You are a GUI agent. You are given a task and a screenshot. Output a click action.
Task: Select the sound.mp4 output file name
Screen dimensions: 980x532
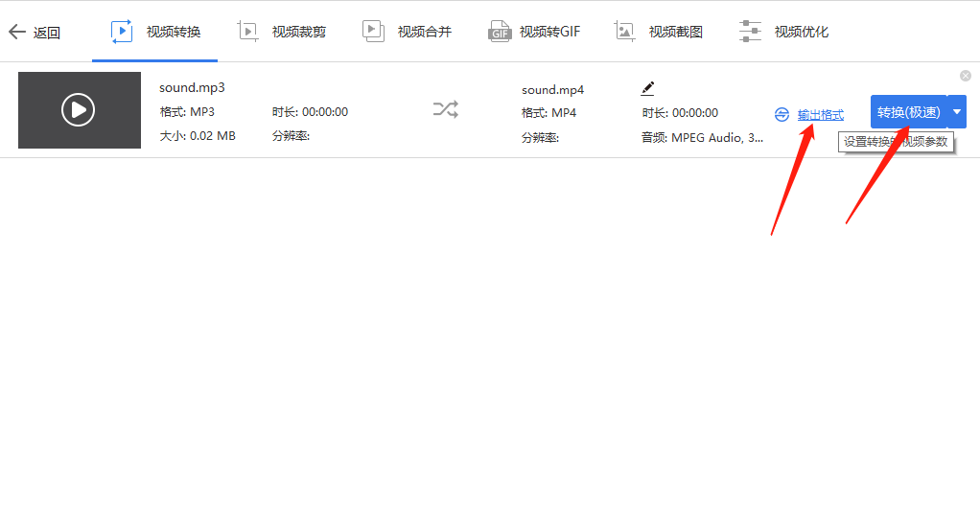(552, 90)
